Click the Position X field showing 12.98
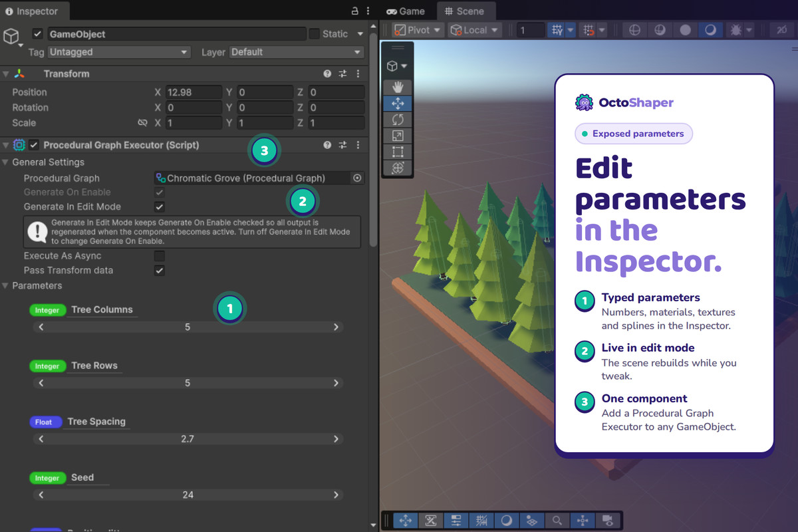The height and width of the screenshot is (532, 798). pos(194,92)
